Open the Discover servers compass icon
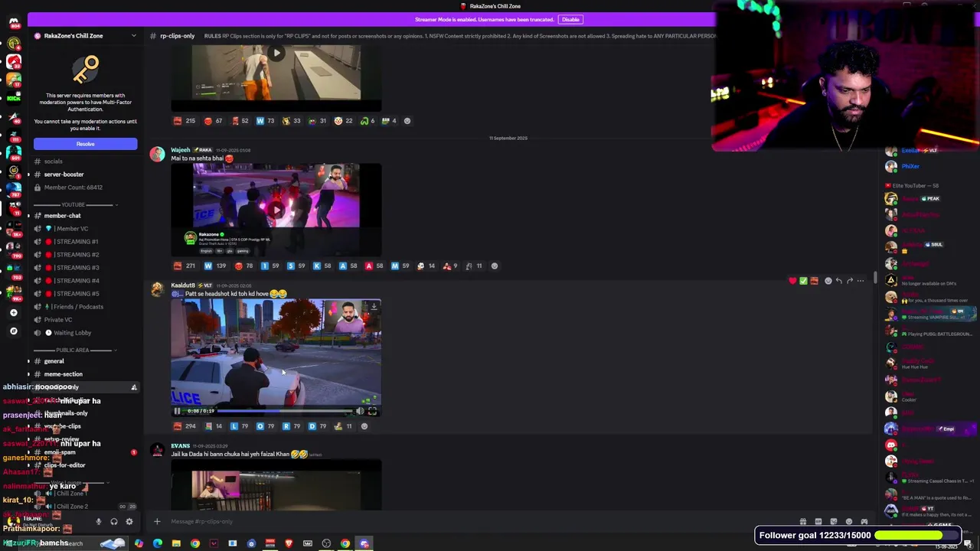Image resolution: width=980 pixels, height=551 pixels. 13,331
